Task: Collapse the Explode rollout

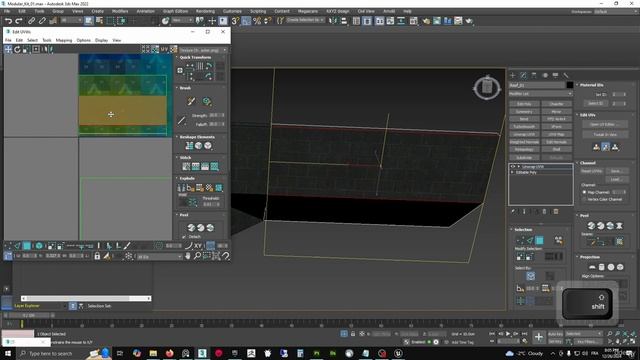Action: [187, 178]
